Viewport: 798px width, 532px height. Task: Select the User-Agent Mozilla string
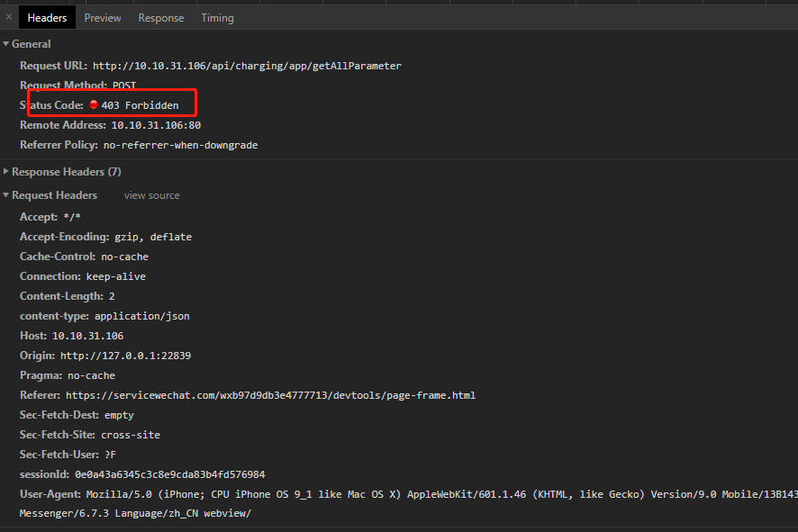pyautogui.click(x=441, y=494)
